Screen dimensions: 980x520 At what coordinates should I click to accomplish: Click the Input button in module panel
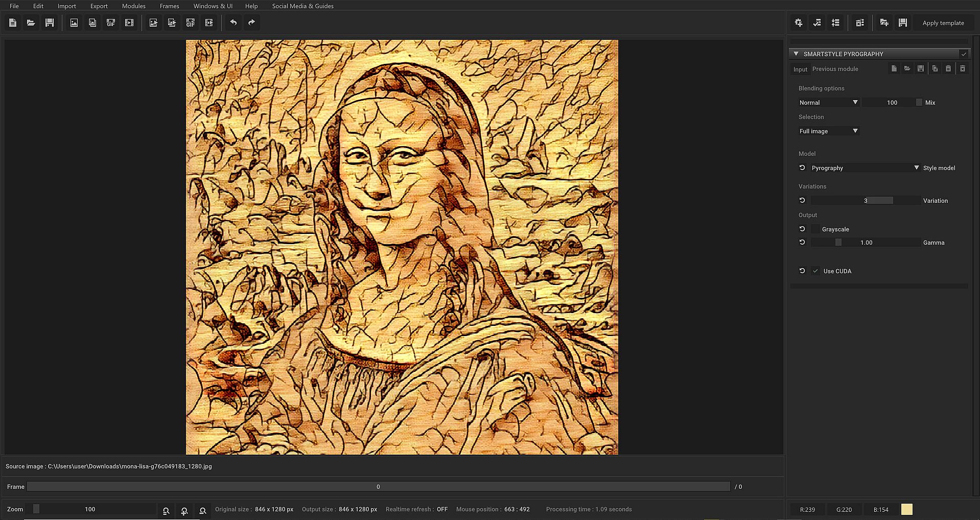[800, 69]
